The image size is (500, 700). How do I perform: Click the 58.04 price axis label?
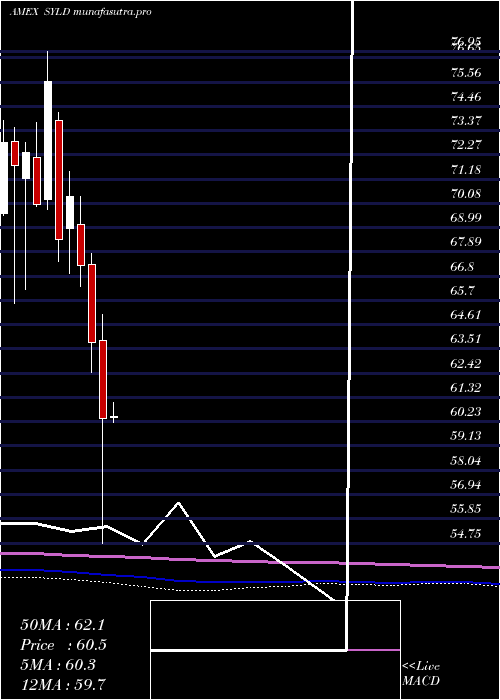pos(466,460)
